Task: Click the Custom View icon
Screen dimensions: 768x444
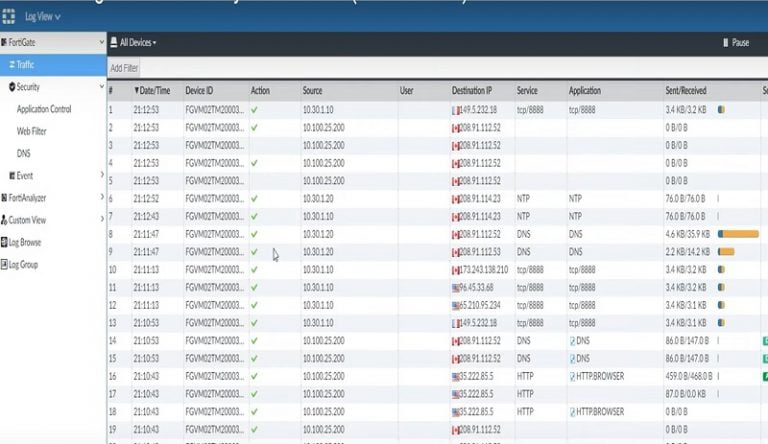Action: [x=4, y=220]
